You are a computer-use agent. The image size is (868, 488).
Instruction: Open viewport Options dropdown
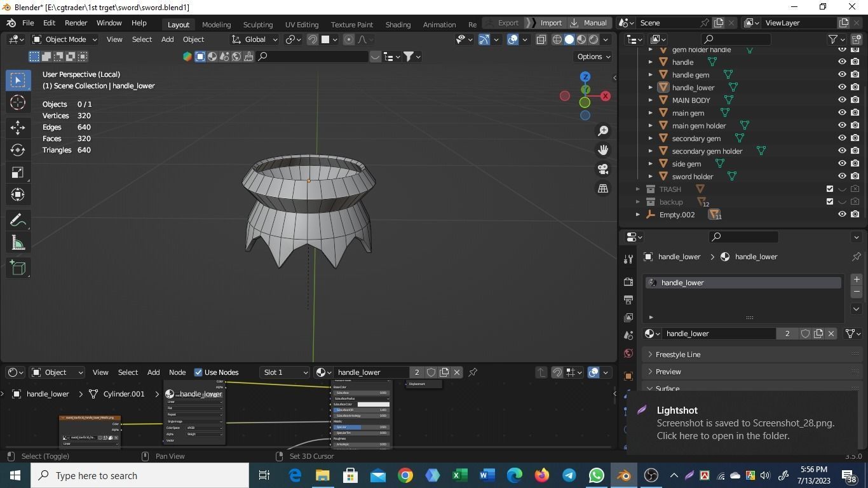coord(593,57)
